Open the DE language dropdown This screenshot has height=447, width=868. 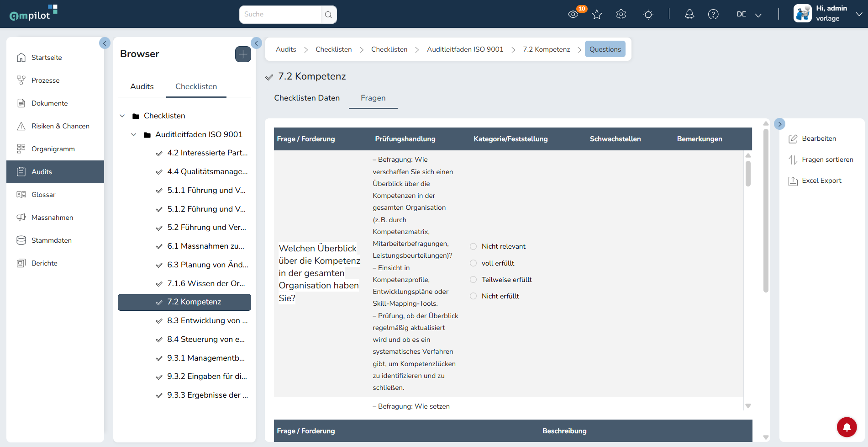749,15
